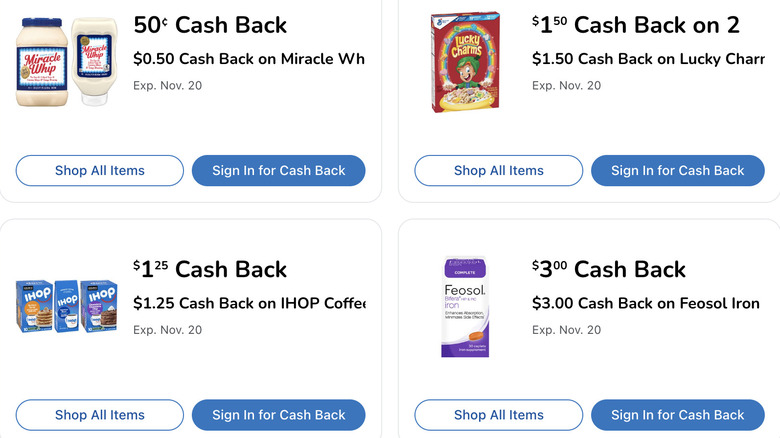
Task: Select the $1.25 Cash Back on IHOP Coffee description
Action: 248,303
